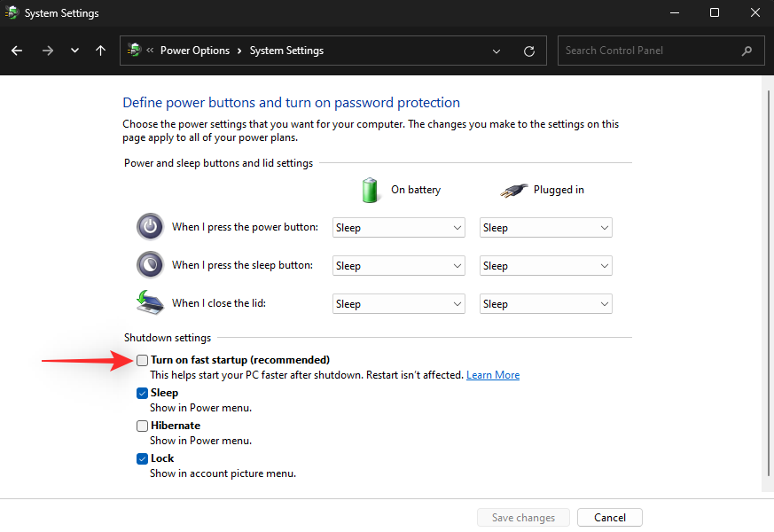Close the System Settings window
This screenshot has width=774, height=532.
[x=754, y=12]
